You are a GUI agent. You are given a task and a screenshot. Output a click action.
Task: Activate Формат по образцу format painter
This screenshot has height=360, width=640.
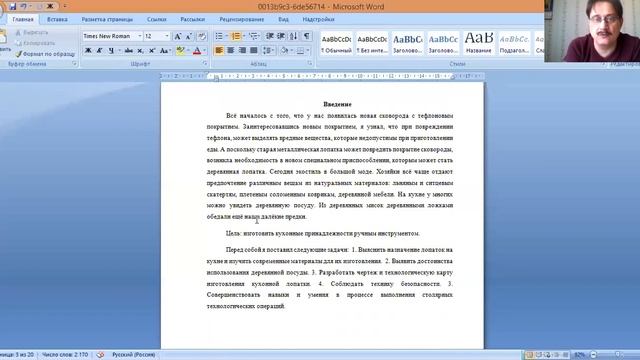(x=45, y=54)
